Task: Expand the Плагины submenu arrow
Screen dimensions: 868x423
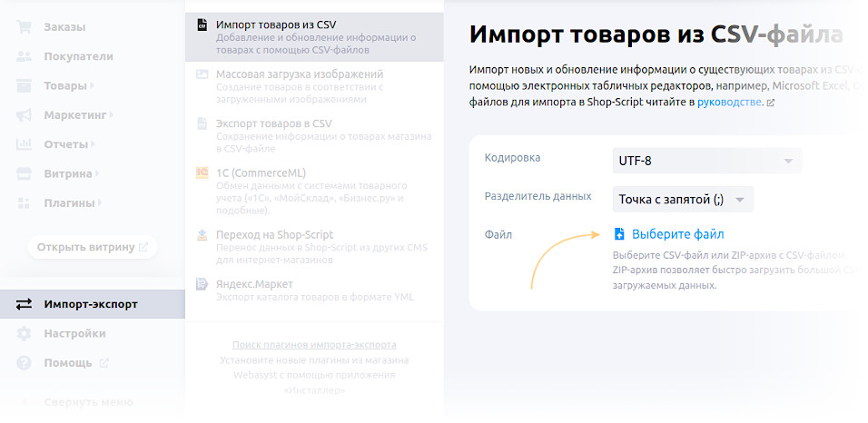Action: coord(100,203)
